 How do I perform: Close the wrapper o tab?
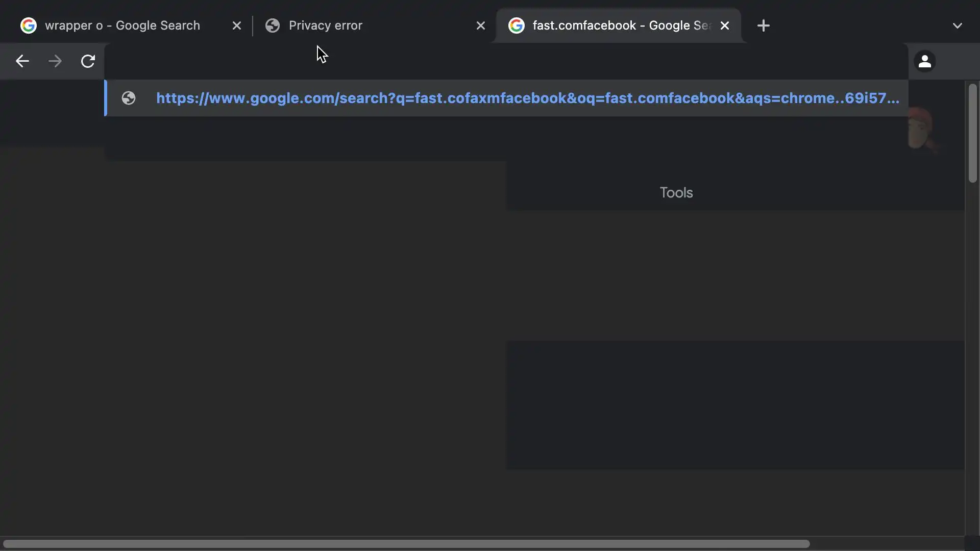[236, 26]
